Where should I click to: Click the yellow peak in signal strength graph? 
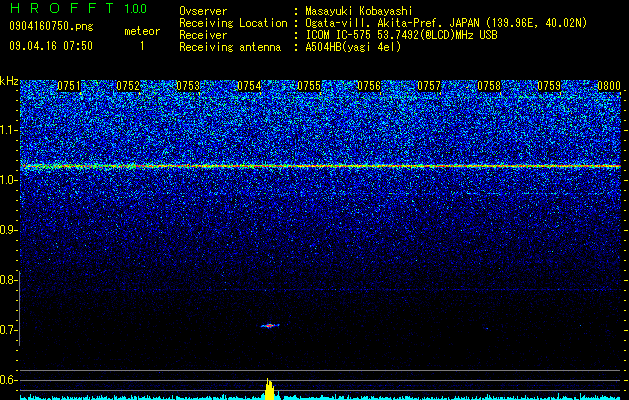(x=270, y=389)
